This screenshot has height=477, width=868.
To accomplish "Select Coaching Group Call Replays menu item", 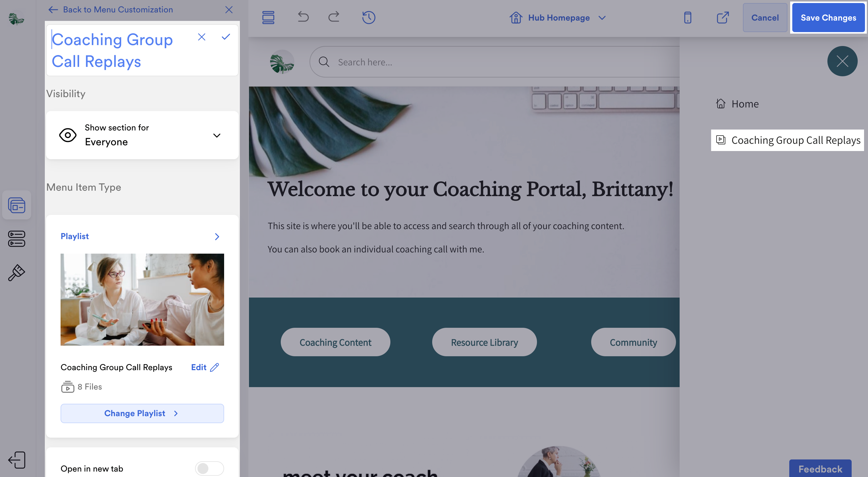I will point(787,140).
